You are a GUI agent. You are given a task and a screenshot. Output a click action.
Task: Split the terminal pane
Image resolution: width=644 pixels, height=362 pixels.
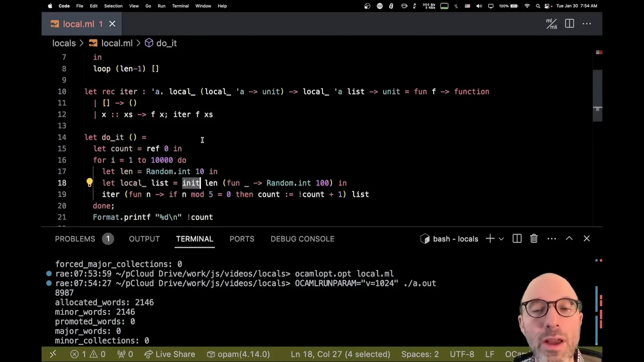[517, 239]
